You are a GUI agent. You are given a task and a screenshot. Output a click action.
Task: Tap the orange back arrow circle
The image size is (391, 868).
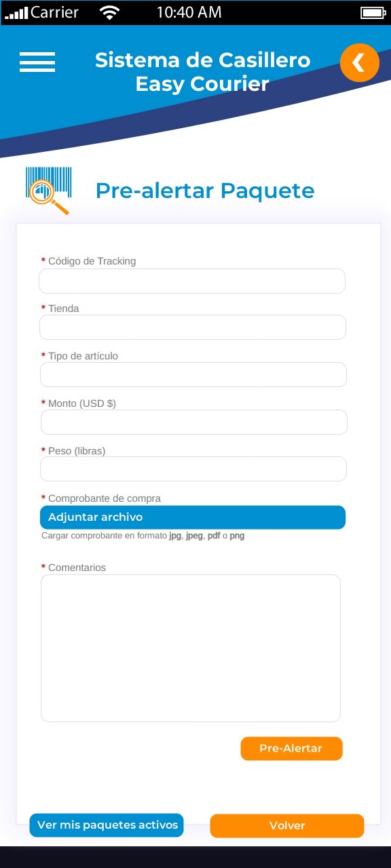click(360, 62)
